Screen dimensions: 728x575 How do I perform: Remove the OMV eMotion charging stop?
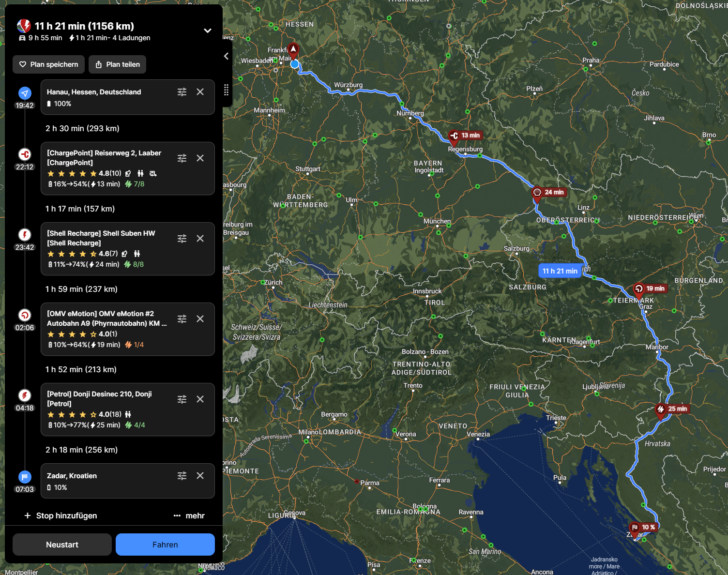click(x=200, y=319)
